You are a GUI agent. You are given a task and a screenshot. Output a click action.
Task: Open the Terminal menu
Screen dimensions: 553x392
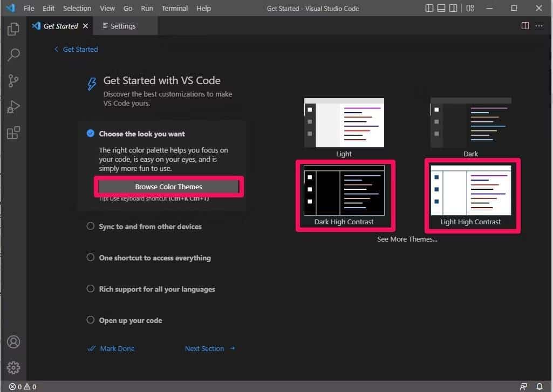(x=174, y=8)
